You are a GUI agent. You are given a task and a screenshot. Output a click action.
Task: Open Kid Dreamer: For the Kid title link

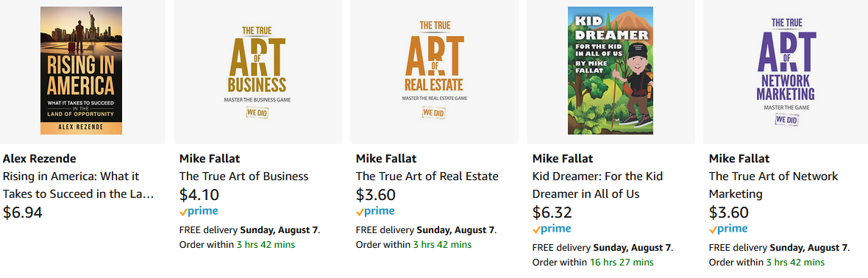pyautogui.click(x=598, y=185)
